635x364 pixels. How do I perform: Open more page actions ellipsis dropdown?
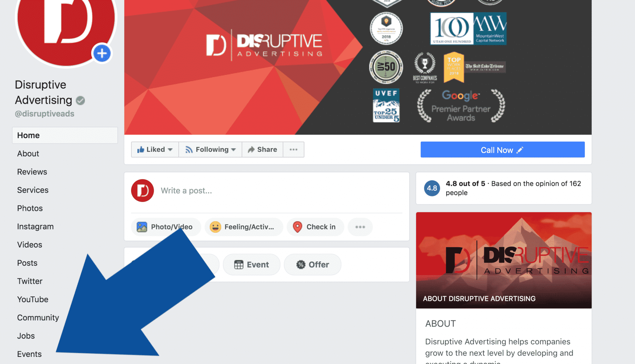[294, 149]
